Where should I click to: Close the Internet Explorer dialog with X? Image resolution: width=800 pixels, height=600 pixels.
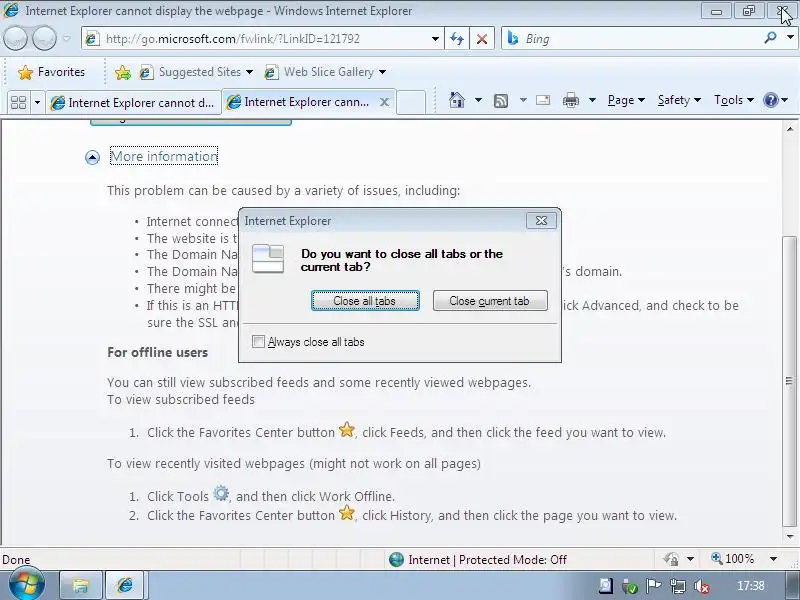[541, 221]
